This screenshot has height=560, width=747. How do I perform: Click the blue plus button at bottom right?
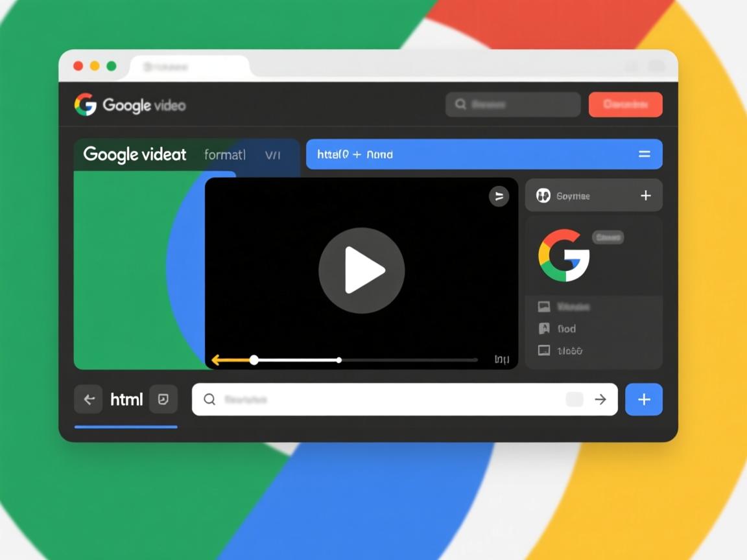tap(643, 399)
